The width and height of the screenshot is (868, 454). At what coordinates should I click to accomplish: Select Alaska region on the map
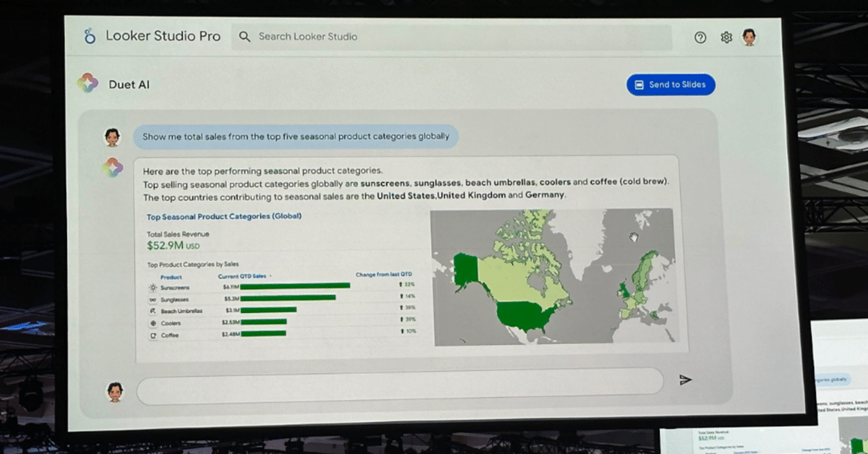coord(467,271)
